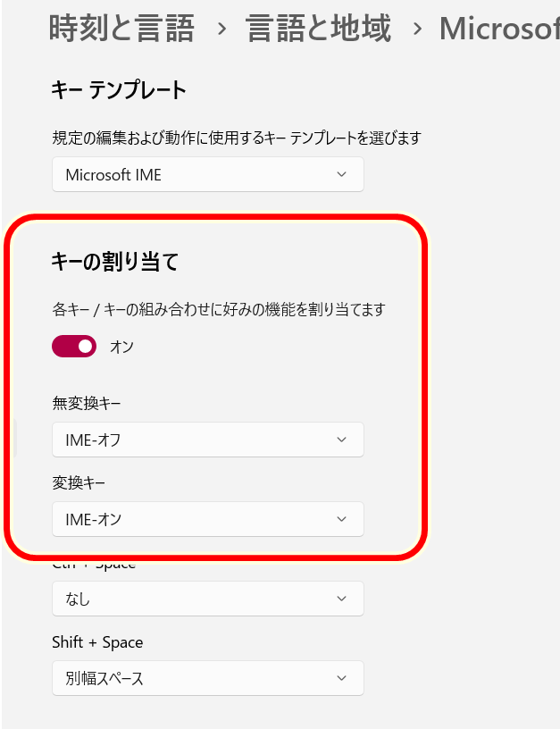Click chevron arrow of 別幅スペース combo box
Screen dimensions: 560x729
click(x=341, y=678)
